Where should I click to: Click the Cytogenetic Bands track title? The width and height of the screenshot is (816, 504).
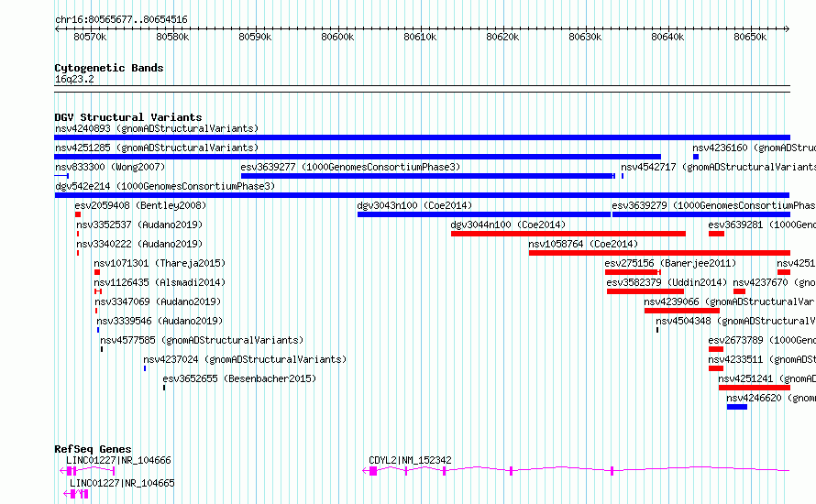coord(109,68)
